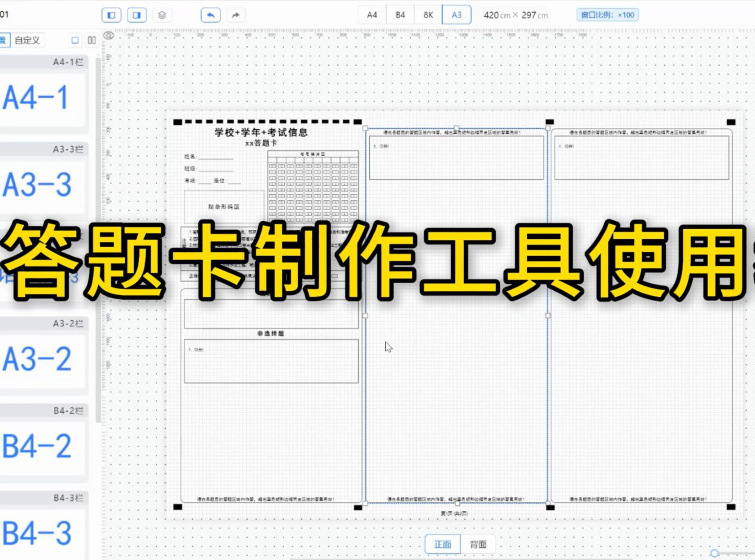Select the single-page view icon
Image resolution: width=755 pixels, height=560 pixels.
point(74,40)
